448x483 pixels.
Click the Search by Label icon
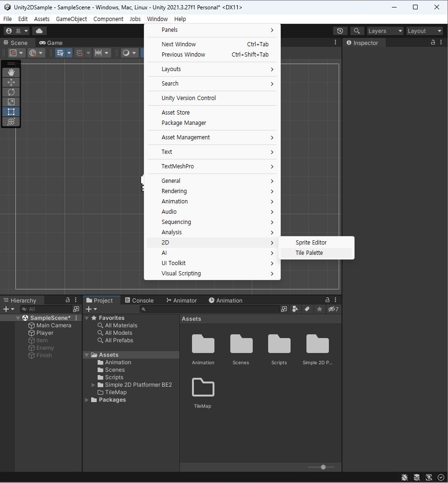pos(307,309)
